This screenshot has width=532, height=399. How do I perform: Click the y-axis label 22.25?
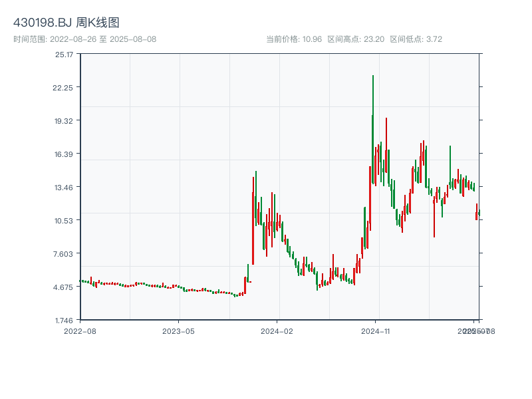pyautogui.click(x=63, y=88)
